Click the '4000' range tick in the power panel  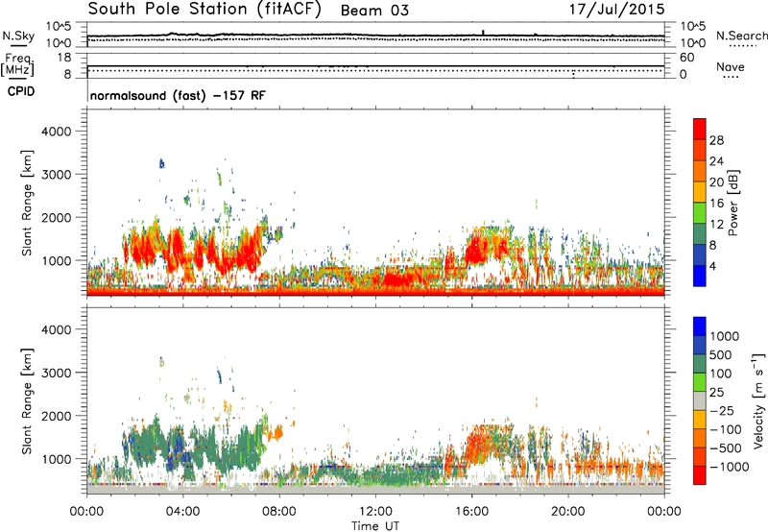point(57,132)
